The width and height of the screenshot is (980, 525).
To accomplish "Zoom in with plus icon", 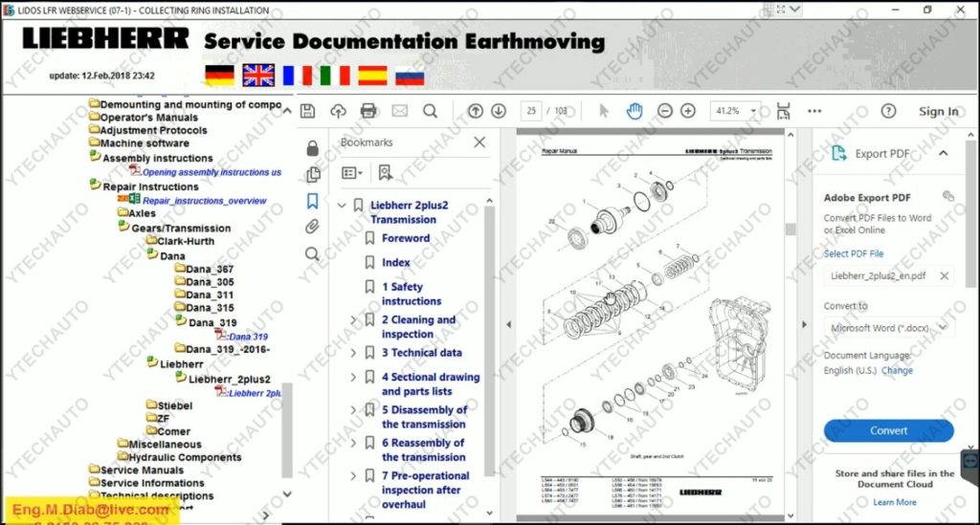I will (688, 111).
